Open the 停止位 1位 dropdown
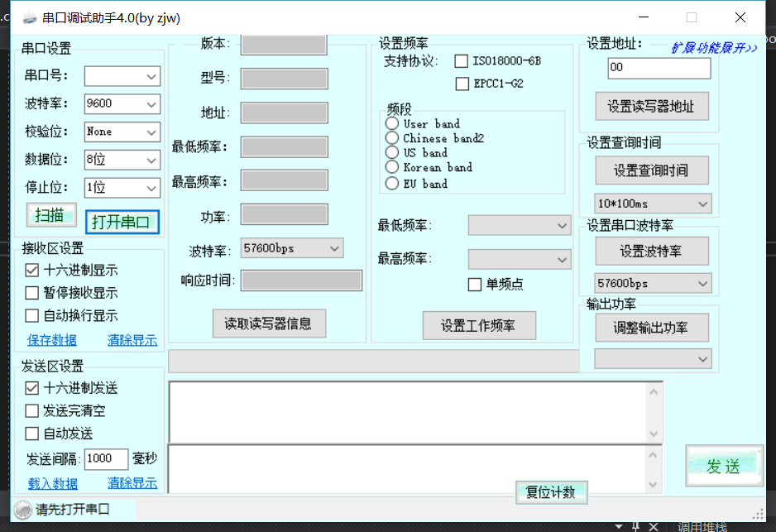The height and width of the screenshot is (532, 776). [x=122, y=188]
